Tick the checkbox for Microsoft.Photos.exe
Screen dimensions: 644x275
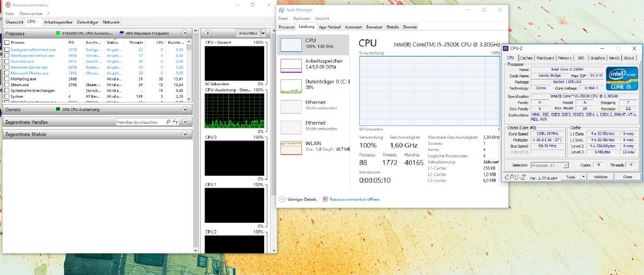coord(7,73)
